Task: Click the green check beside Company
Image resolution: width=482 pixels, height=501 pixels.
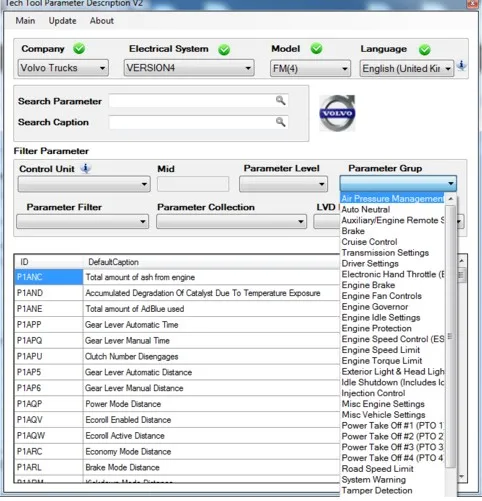Action: click(79, 49)
